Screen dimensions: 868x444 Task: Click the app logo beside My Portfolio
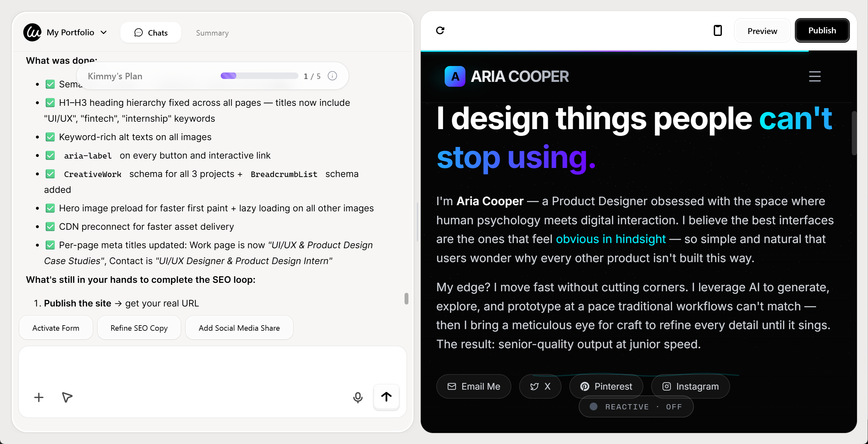pyautogui.click(x=32, y=32)
